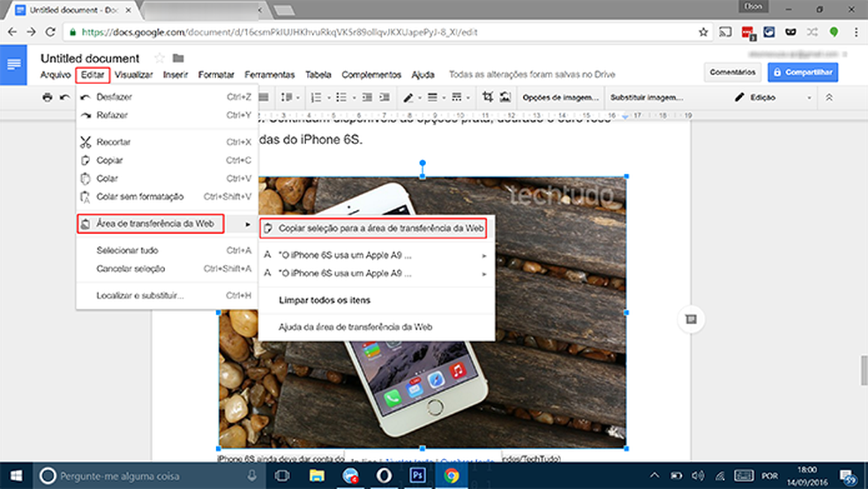
Task: Open the Visualizar menu
Action: [x=133, y=74]
